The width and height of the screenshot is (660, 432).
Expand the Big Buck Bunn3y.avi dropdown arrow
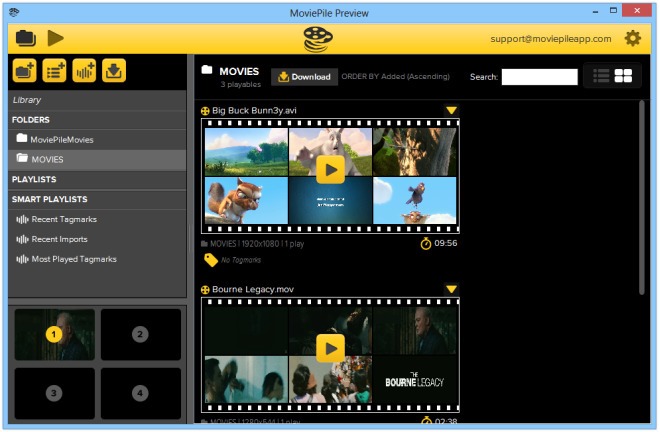pos(451,111)
